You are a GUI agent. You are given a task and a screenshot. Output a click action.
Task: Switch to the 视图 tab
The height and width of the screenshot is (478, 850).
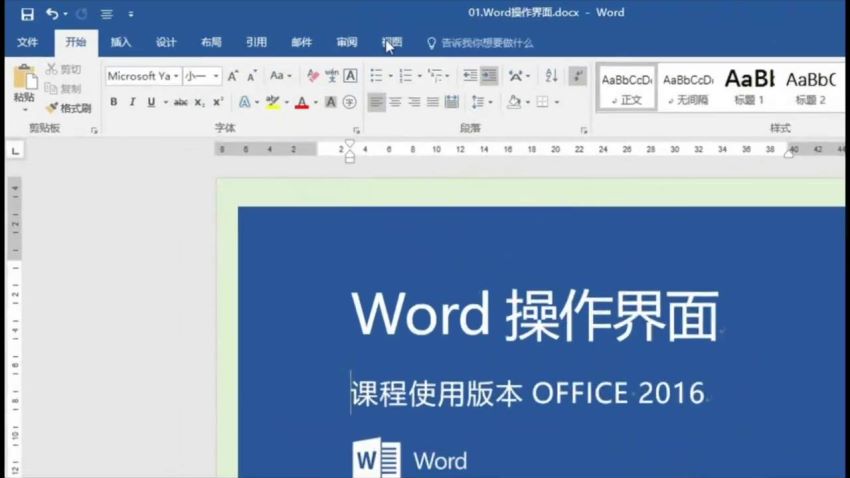pyautogui.click(x=392, y=42)
